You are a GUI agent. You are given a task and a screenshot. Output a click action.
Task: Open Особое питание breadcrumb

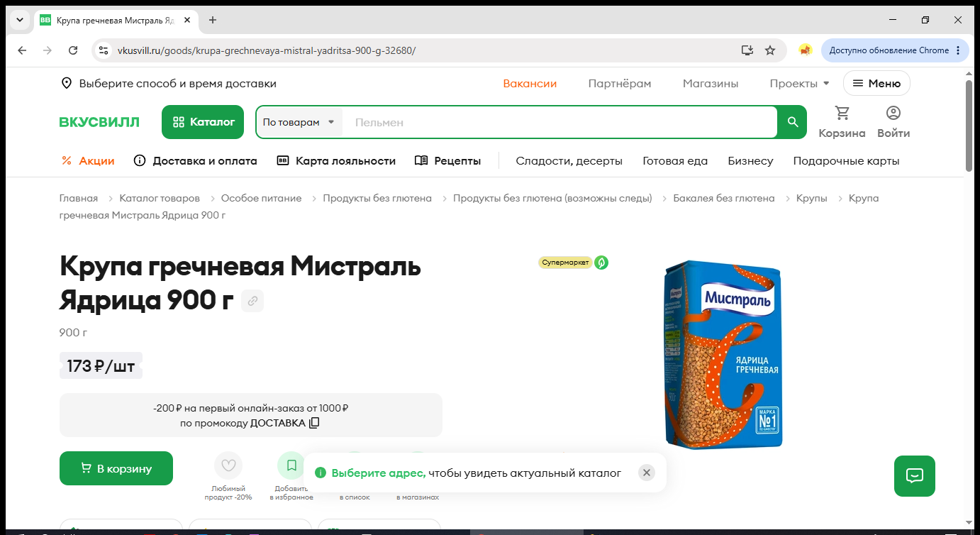[261, 198]
